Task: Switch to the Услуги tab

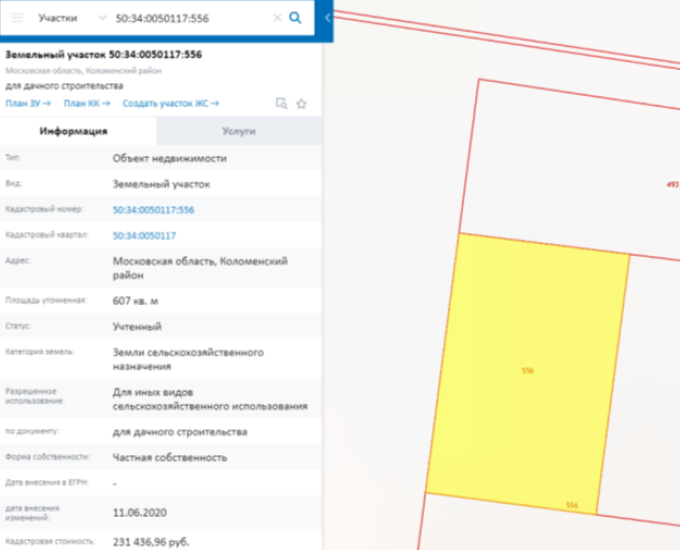Action: [x=239, y=131]
